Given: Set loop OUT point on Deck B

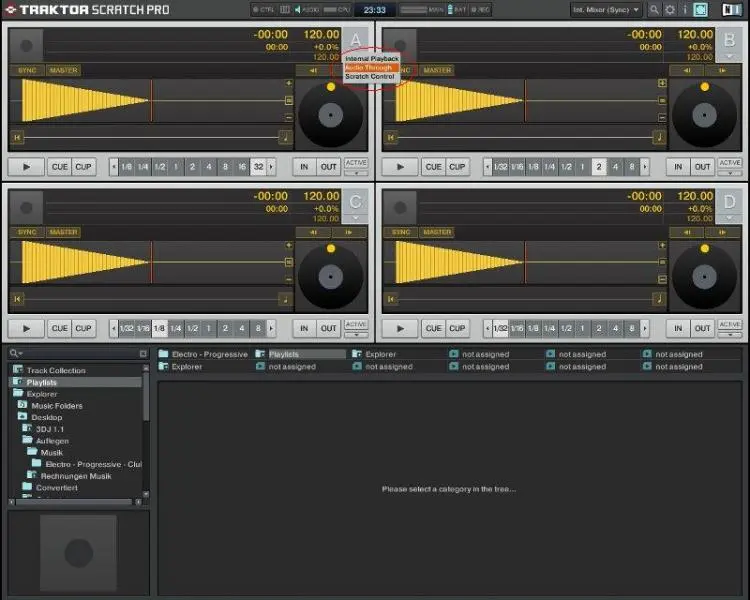Looking at the screenshot, I should click(703, 166).
